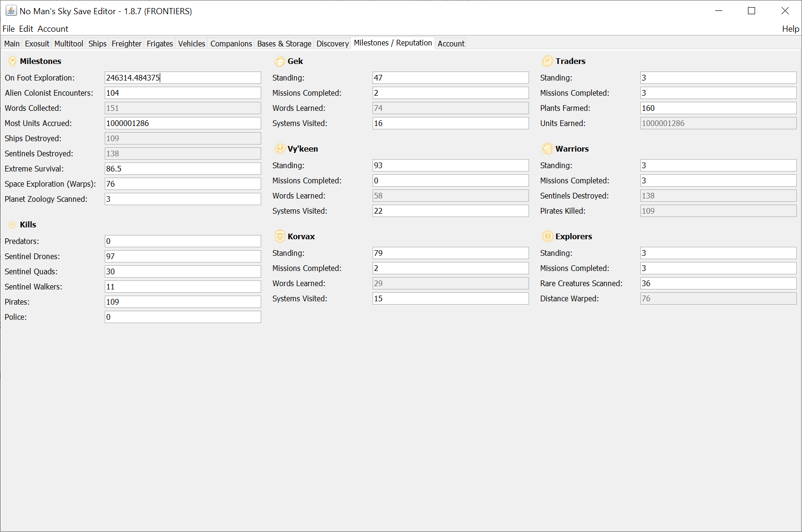The height and width of the screenshot is (532, 802).
Task: Click the disabled Gek Words Learned field
Action: click(450, 108)
